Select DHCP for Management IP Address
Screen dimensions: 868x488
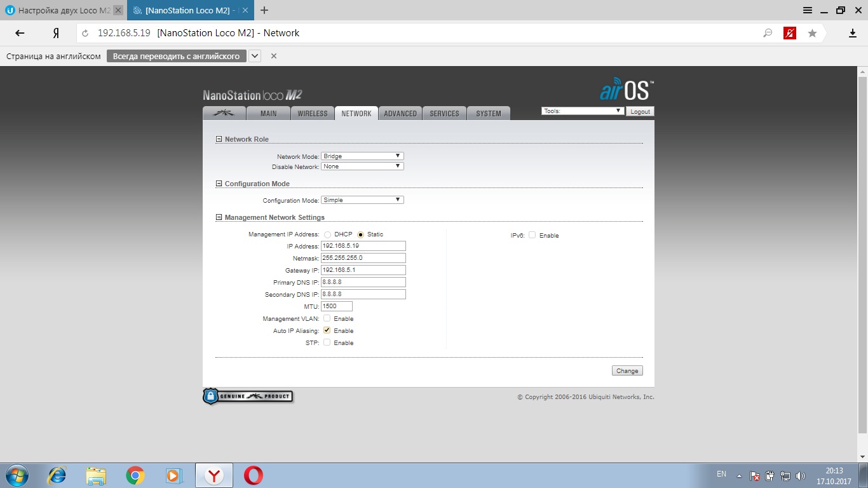coord(327,234)
